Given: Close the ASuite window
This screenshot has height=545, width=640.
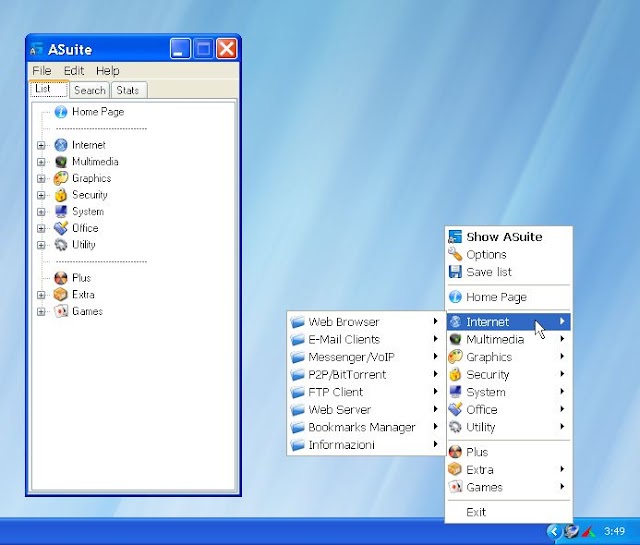Looking at the screenshot, I should tap(226, 49).
